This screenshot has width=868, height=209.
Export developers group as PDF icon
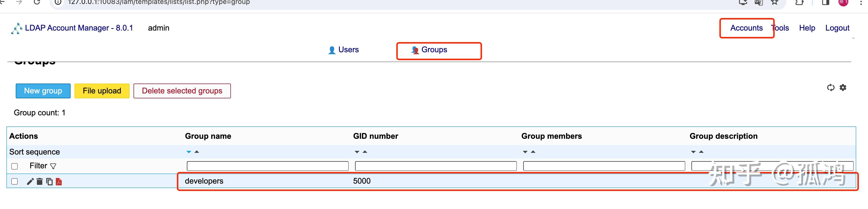(59, 182)
